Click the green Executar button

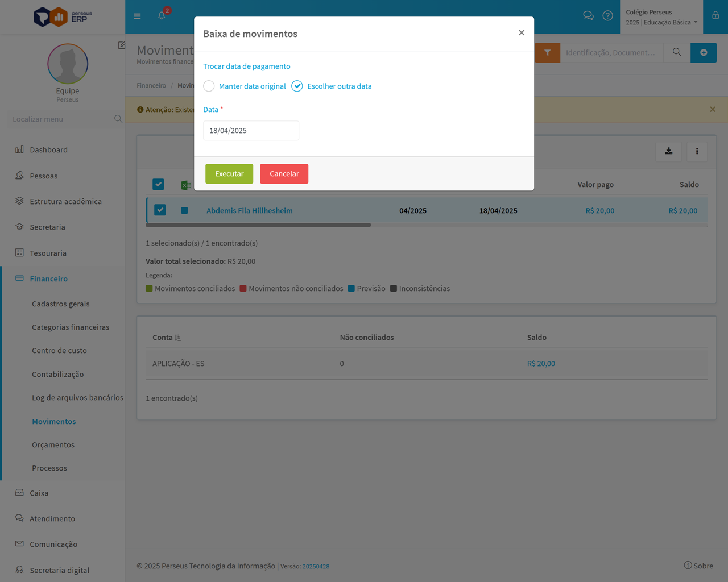[229, 174]
